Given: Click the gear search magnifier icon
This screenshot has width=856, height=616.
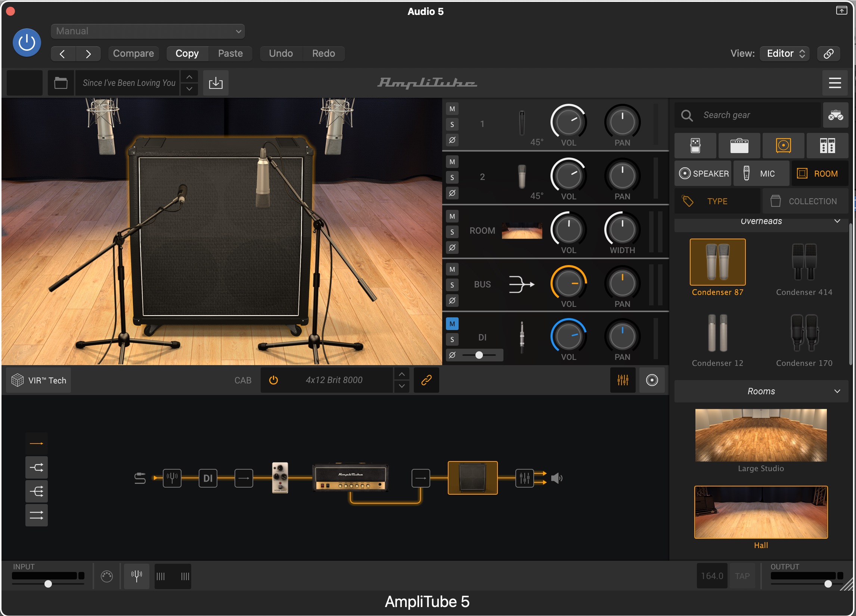Looking at the screenshot, I should click(686, 115).
